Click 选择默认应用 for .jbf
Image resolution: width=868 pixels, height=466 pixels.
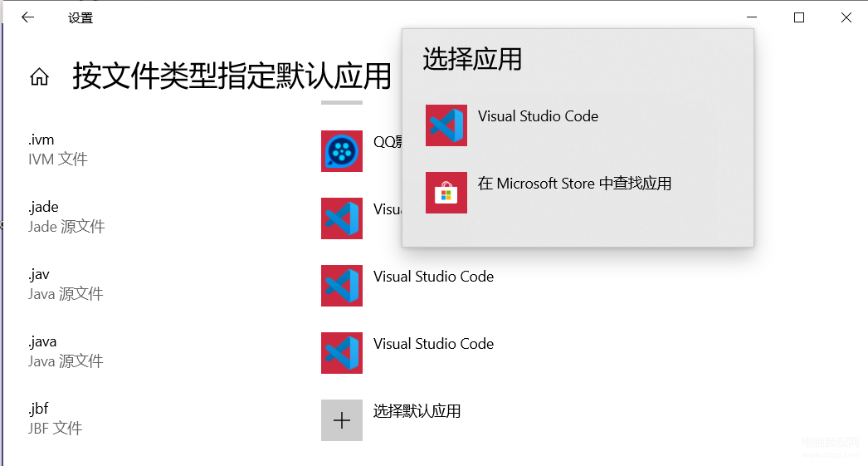[x=417, y=411]
